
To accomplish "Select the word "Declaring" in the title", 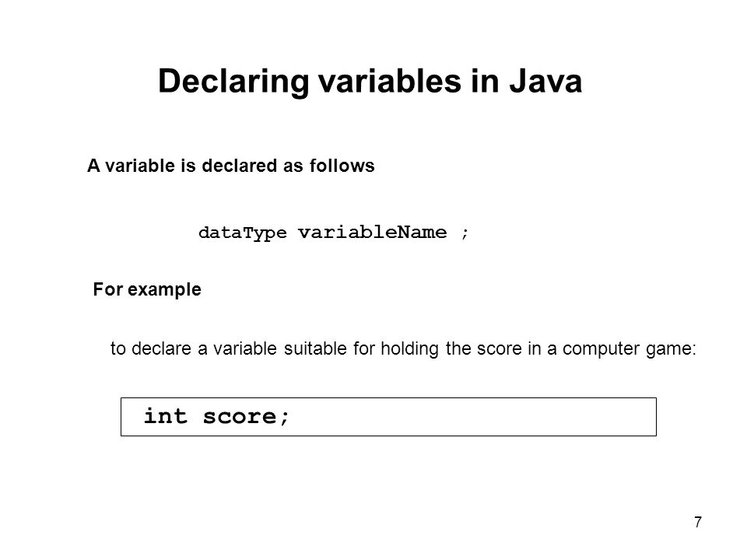I will coord(234,82).
